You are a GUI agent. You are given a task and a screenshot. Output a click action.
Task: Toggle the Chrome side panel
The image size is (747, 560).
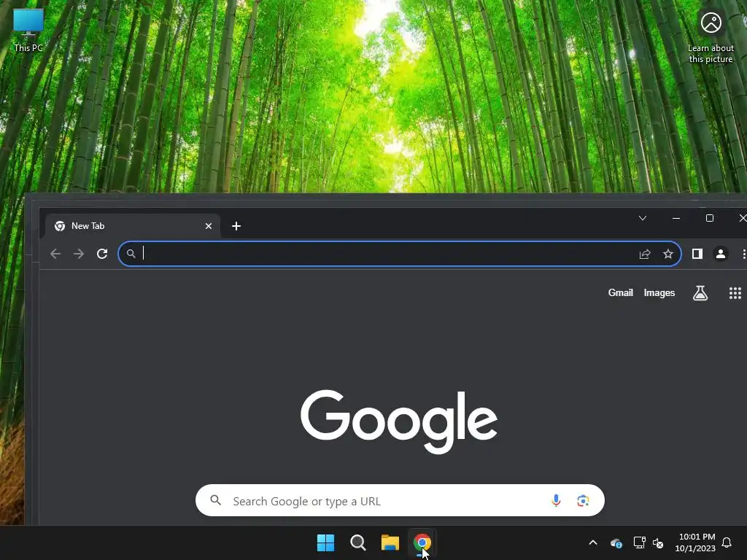pyautogui.click(x=697, y=254)
